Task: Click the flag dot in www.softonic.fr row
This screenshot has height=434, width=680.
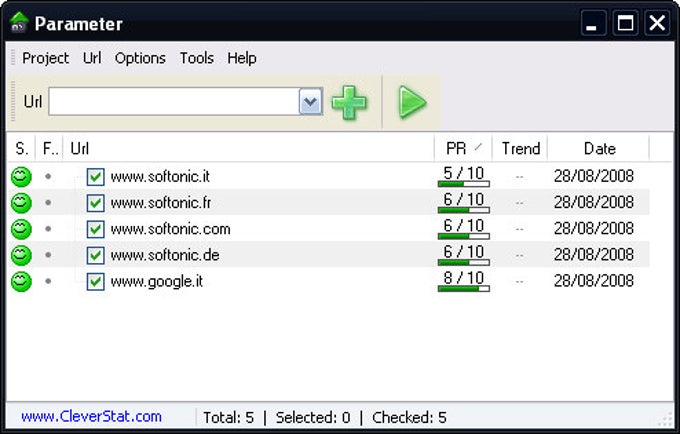Action: pos(48,202)
